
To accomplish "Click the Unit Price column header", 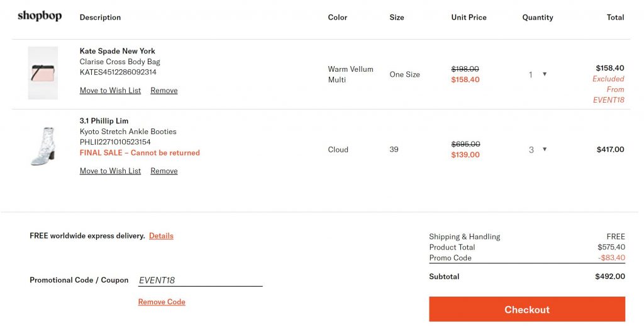I will [x=469, y=18].
